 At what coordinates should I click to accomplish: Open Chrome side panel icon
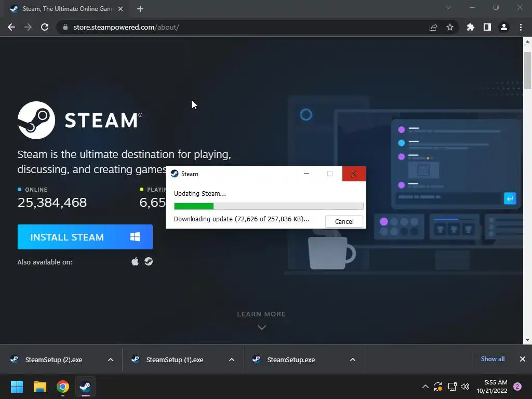click(487, 27)
